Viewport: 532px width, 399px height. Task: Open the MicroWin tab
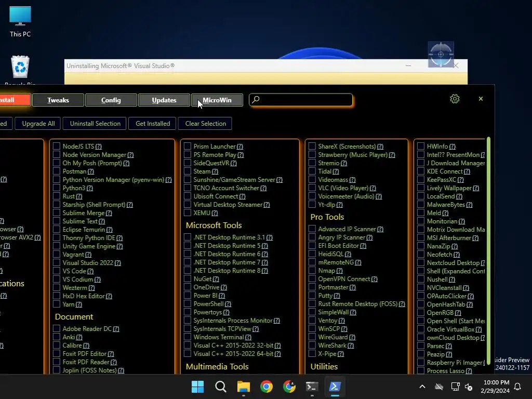point(217,100)
